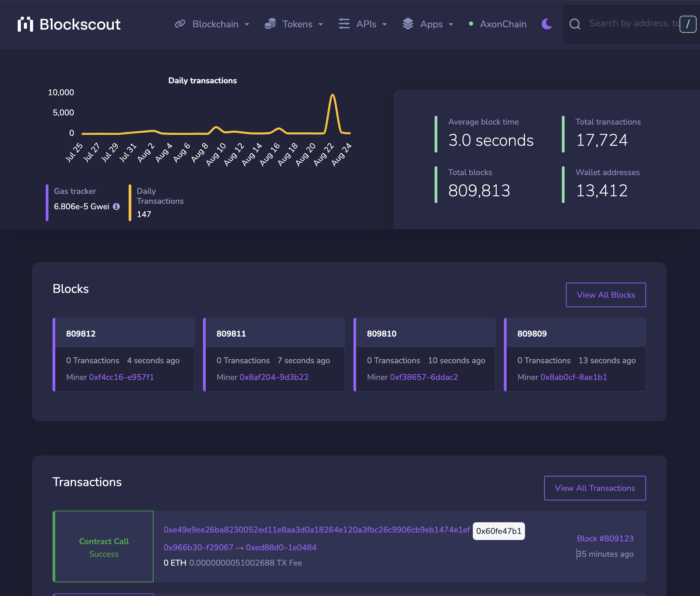The height and width of the screenshot is (596, 700).
Task: Click the search magnifier icon
Action: click(575, 24)
